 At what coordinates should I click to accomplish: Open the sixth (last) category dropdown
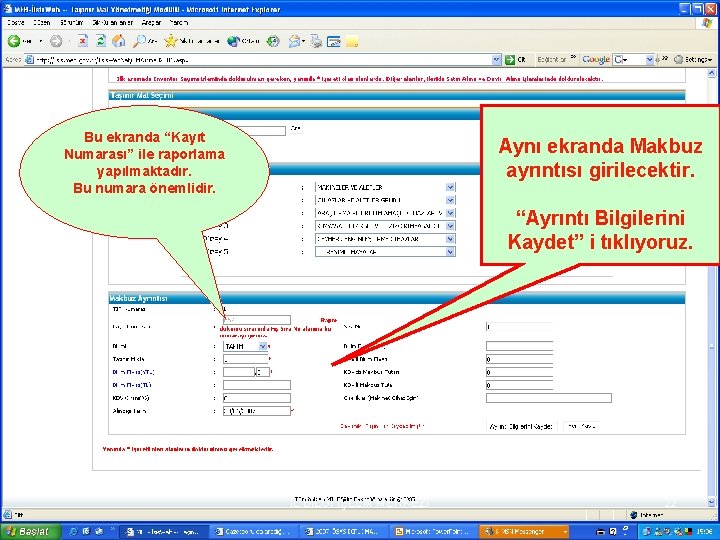coord(450,252)
